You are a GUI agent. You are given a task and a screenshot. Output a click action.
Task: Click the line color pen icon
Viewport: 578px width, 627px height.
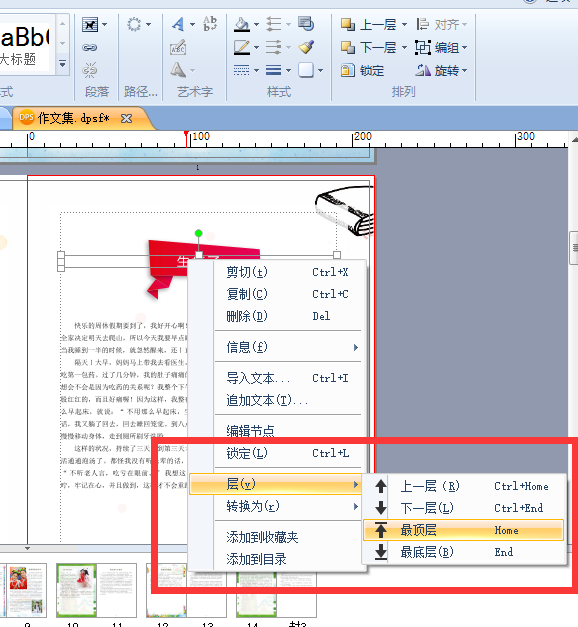coord(242,48)
